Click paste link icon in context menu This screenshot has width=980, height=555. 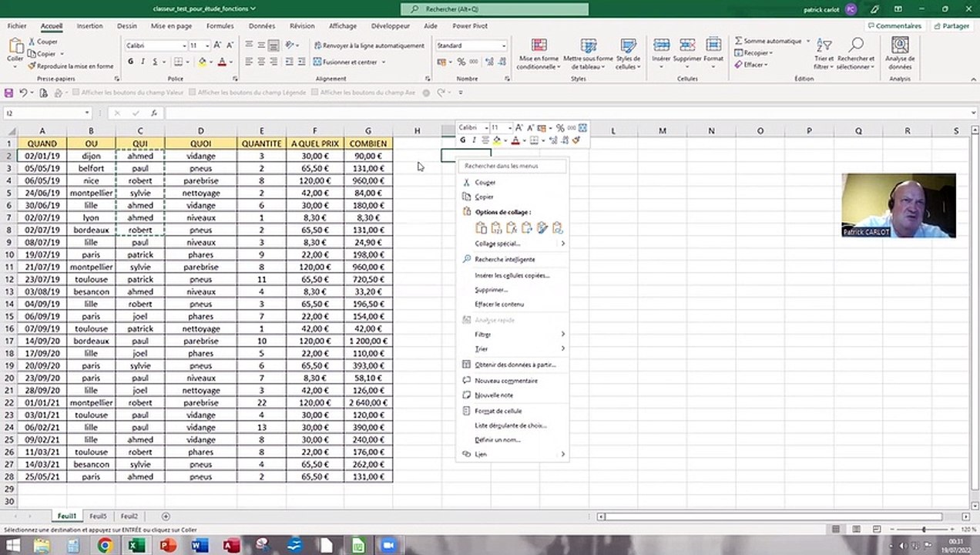(x=557, y=227)
